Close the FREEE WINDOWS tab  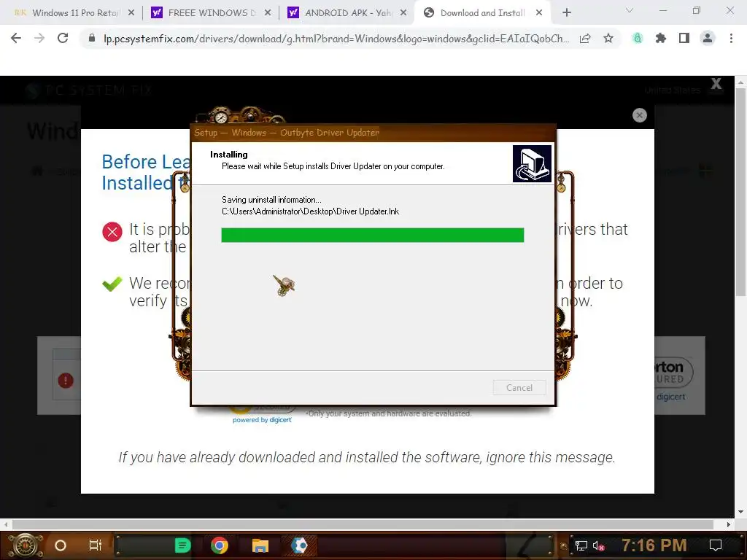point(268,13)
